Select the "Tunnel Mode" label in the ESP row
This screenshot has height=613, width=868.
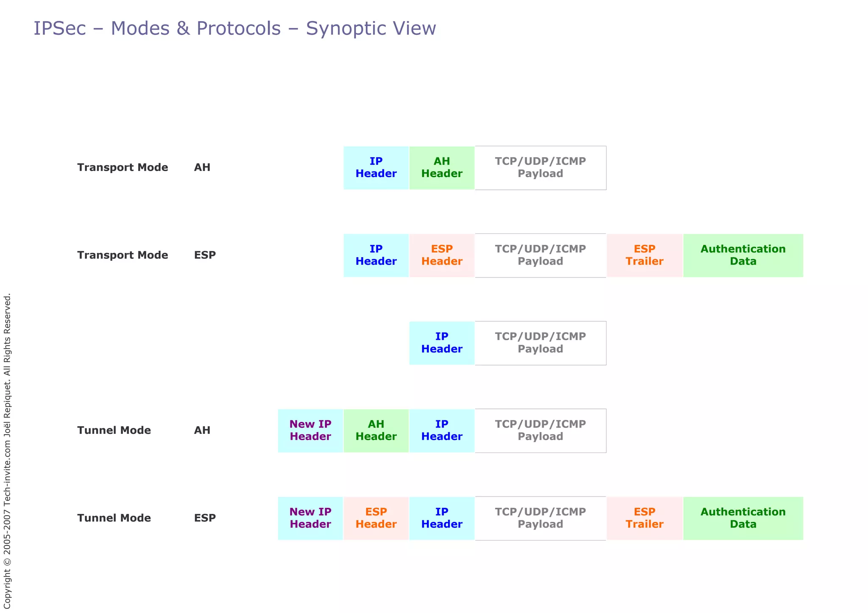pos(114,519)
